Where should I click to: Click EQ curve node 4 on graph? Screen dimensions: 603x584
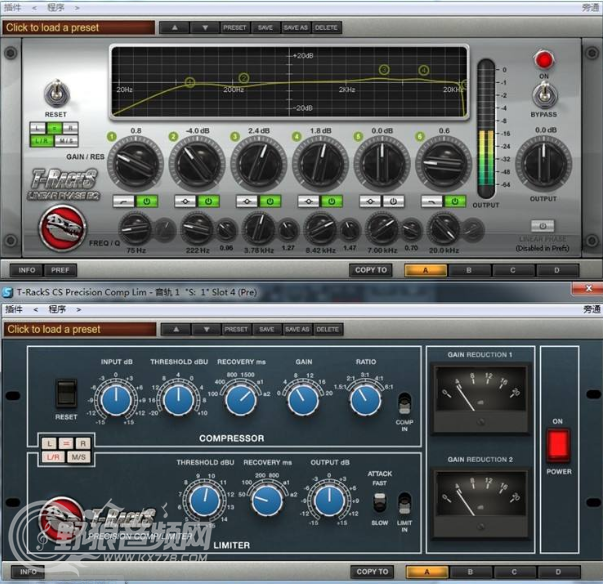tap(423, 70)
